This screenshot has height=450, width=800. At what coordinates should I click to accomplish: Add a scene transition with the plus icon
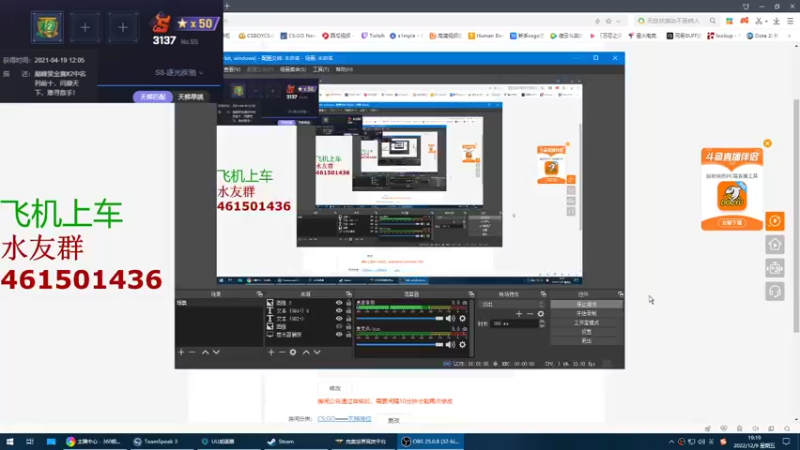tap(519, 314)
